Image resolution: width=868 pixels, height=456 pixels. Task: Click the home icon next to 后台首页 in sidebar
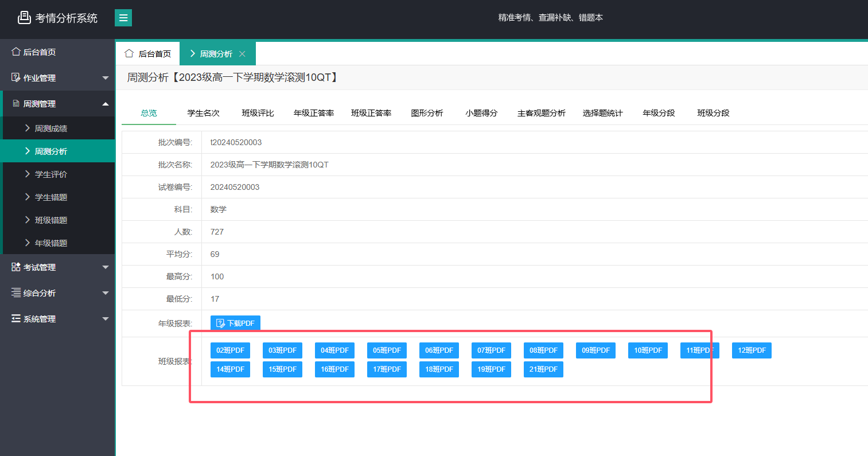click(16, 52)
